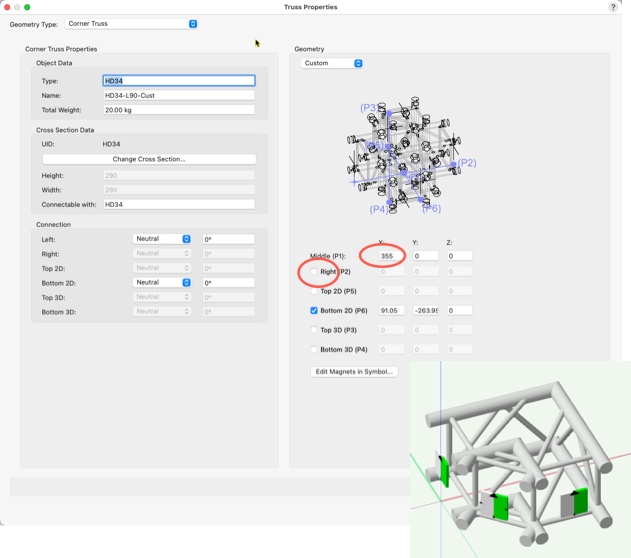
Task: Click the Type field containing HD34
Action: (178, 81)
